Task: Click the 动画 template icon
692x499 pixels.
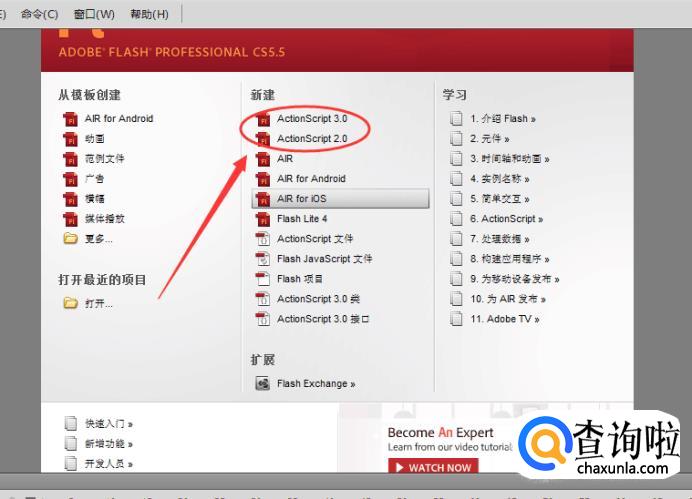Action: [x=70, y=139]
